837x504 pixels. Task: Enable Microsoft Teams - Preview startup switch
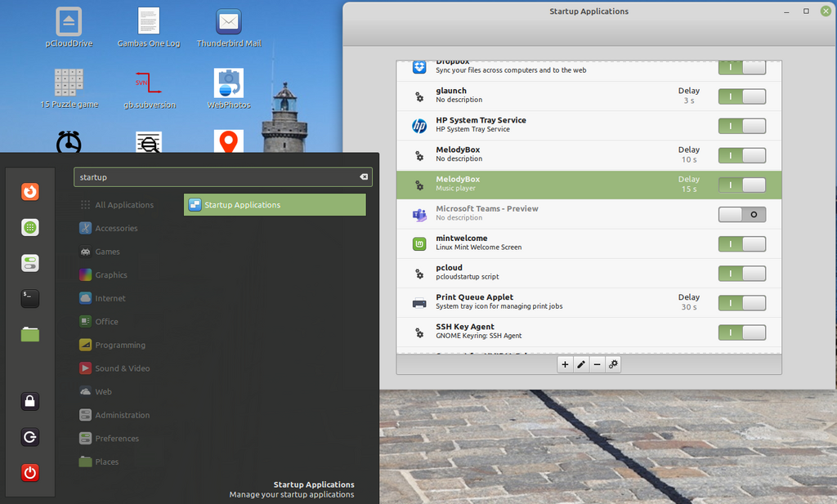pyautogui.click(x=742, y=214)
